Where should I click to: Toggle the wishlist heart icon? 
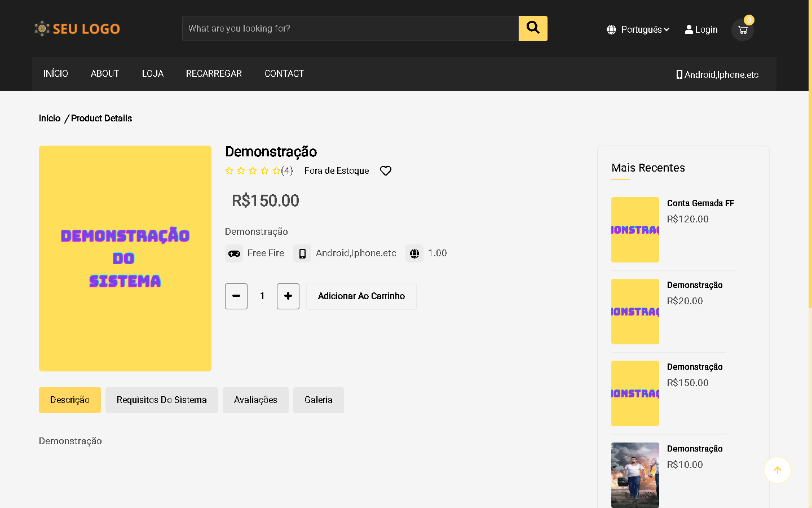(386, 171)
